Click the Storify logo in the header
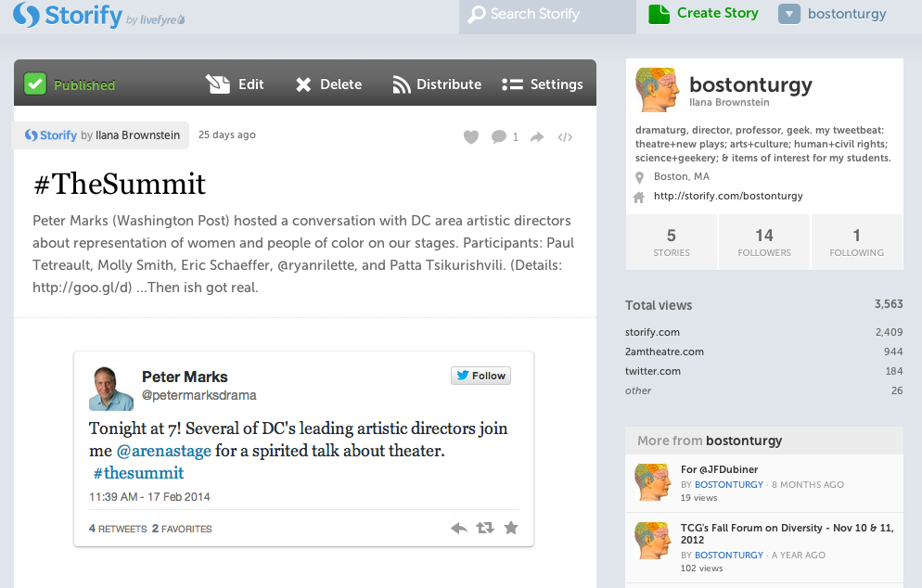922x588 pixels. 68,15
